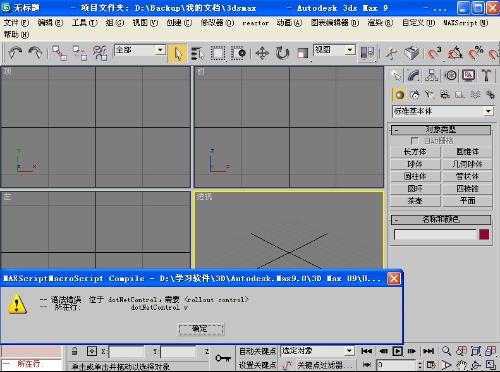Open the 帮助 menu
Screen dimensions: 500x372
point(16,34)
